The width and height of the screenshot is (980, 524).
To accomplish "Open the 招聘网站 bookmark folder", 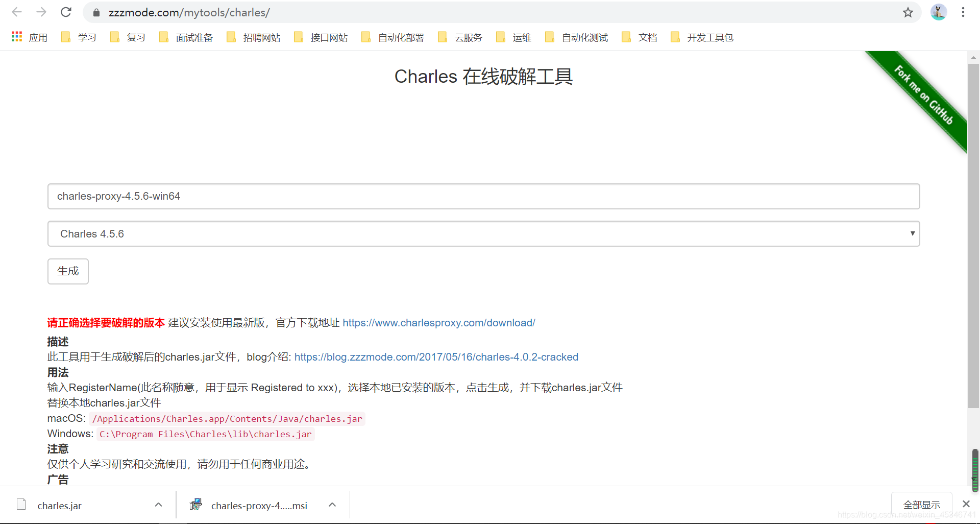I will 253,37.
